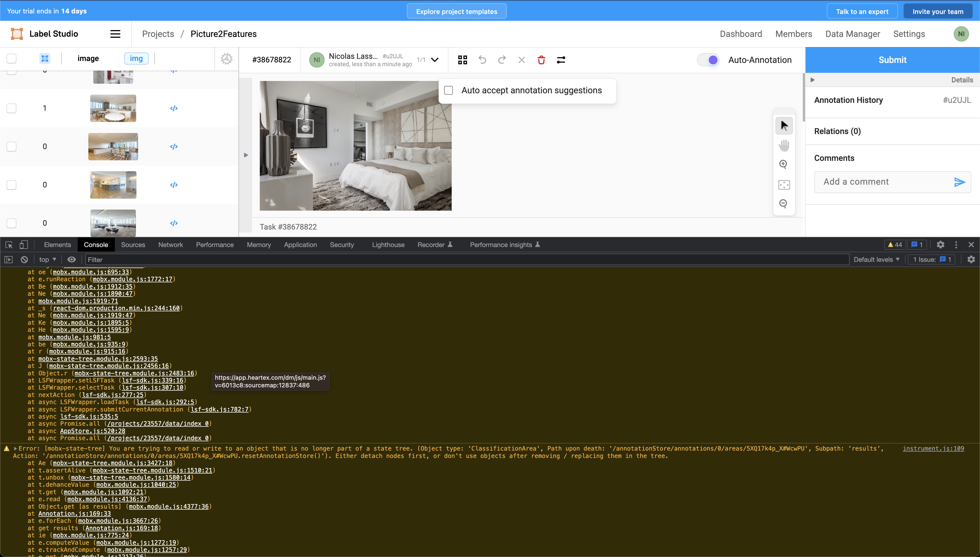Open Explore project templates
The image size is (980, 557).
pos(456,11)
